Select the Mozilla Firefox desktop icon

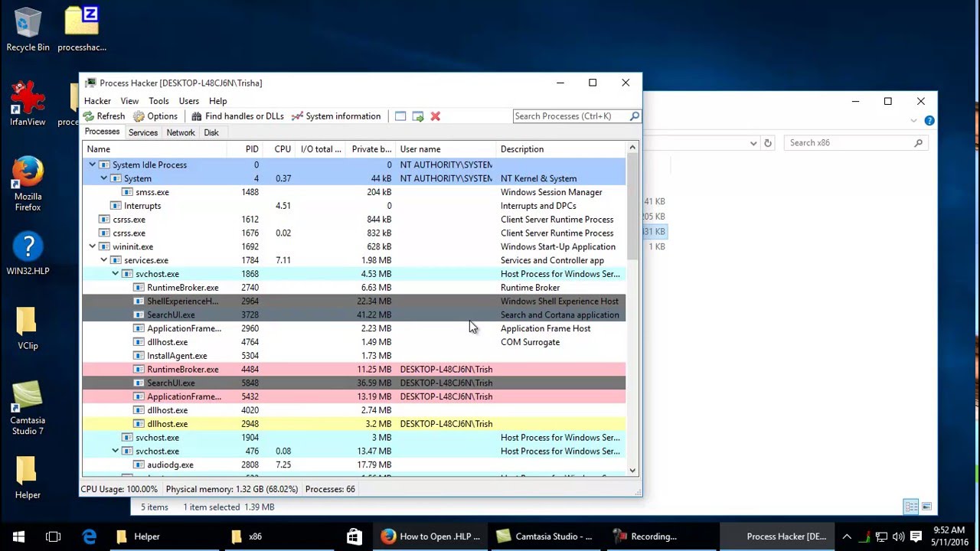(28, 184)
